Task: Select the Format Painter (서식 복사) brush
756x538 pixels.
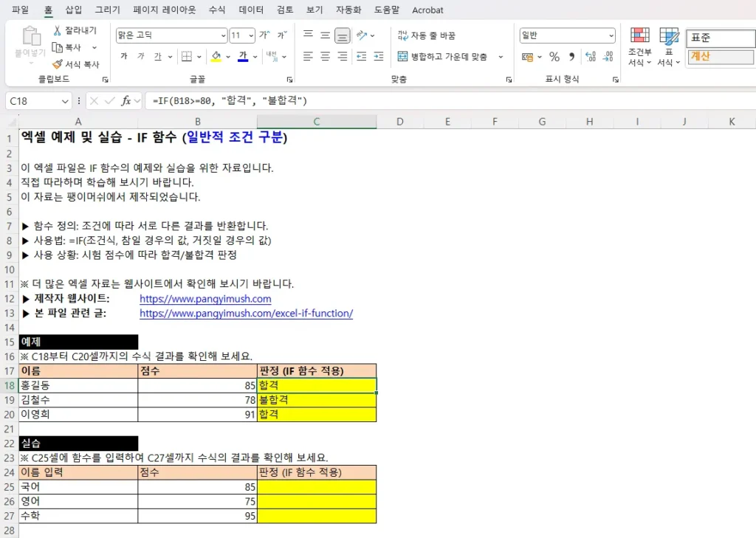Action: [76, 64]
